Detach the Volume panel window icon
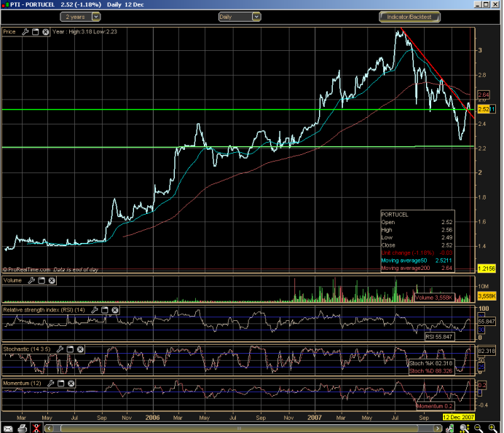 point(42,279)
